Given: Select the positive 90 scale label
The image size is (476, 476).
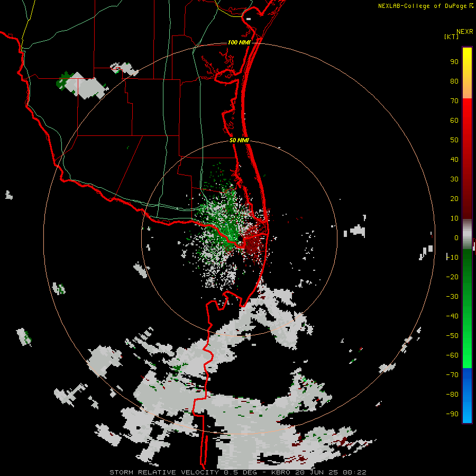Looking at the screenshot, I should [454, 62].
